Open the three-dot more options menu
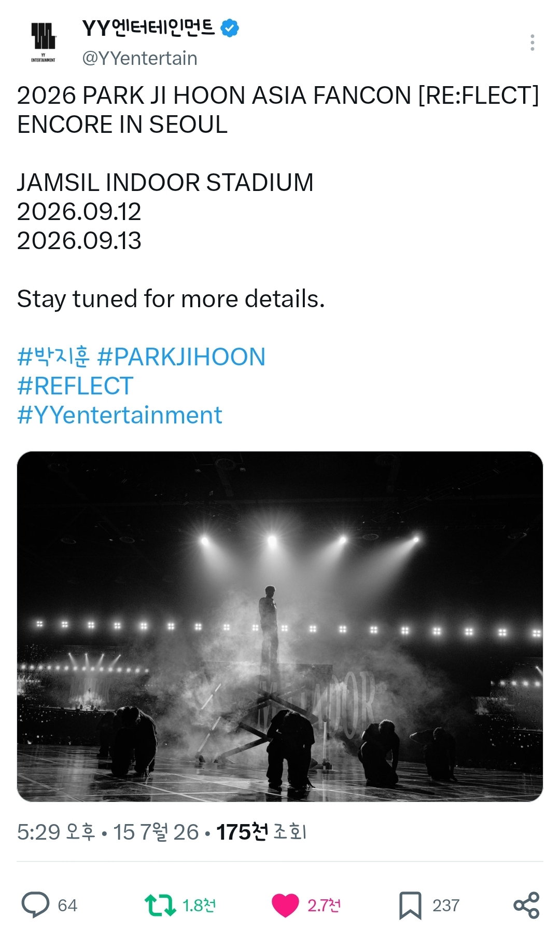Screen dimensions: 560x945 (532, 43)
